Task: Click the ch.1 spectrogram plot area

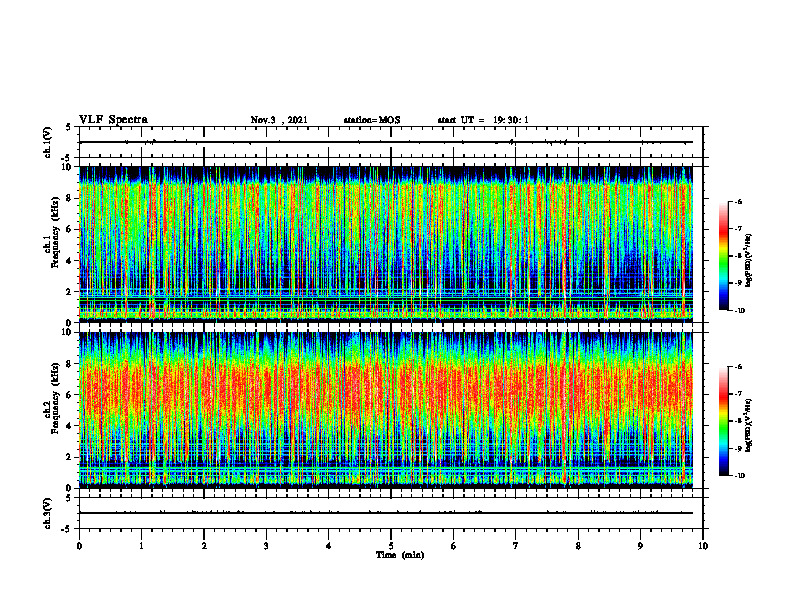Action: [x=386, y=244]
